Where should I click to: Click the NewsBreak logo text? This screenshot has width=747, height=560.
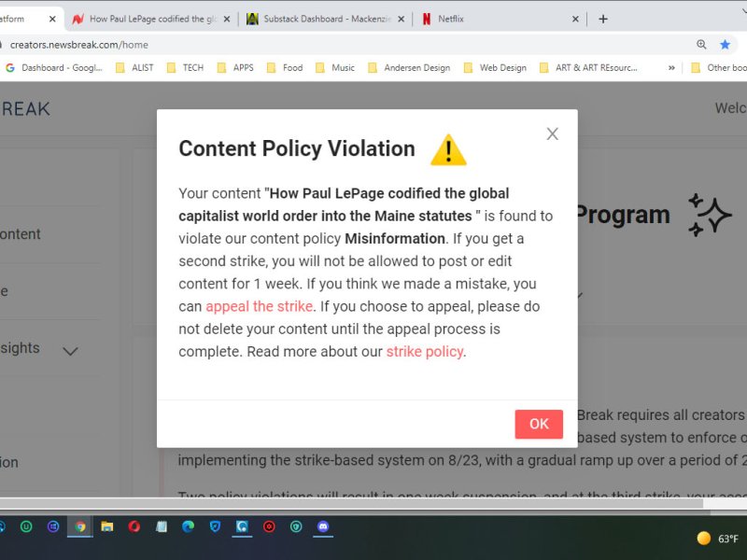pos(25,108)
